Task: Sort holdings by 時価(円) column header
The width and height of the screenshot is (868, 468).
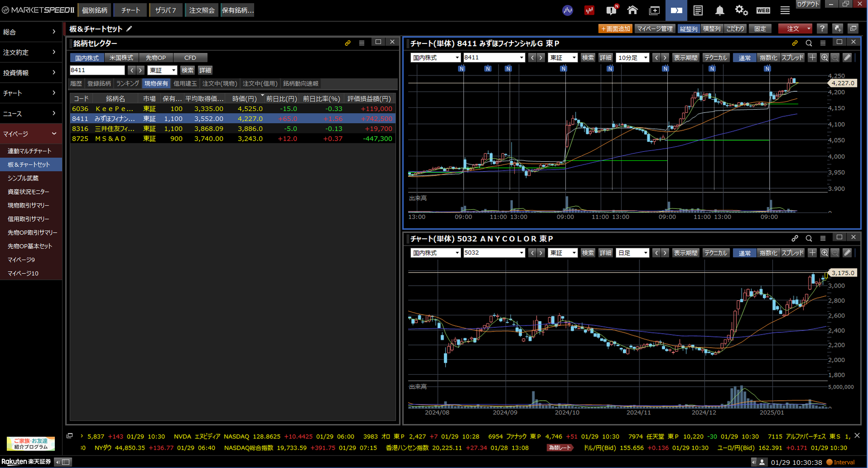Action: click(x=245, y=99)
